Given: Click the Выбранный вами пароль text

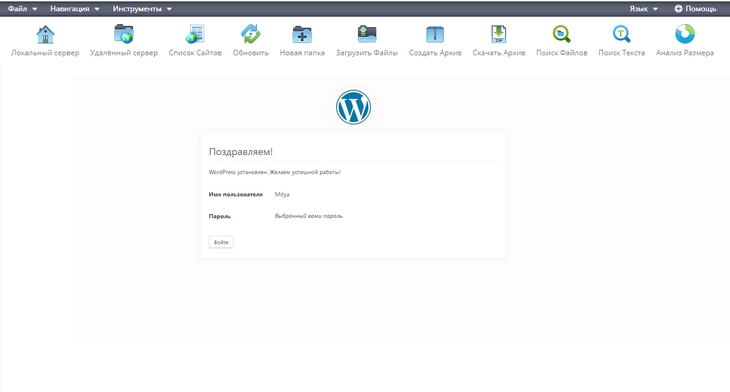Looking at the screenshot, I should tap(309, 216).
